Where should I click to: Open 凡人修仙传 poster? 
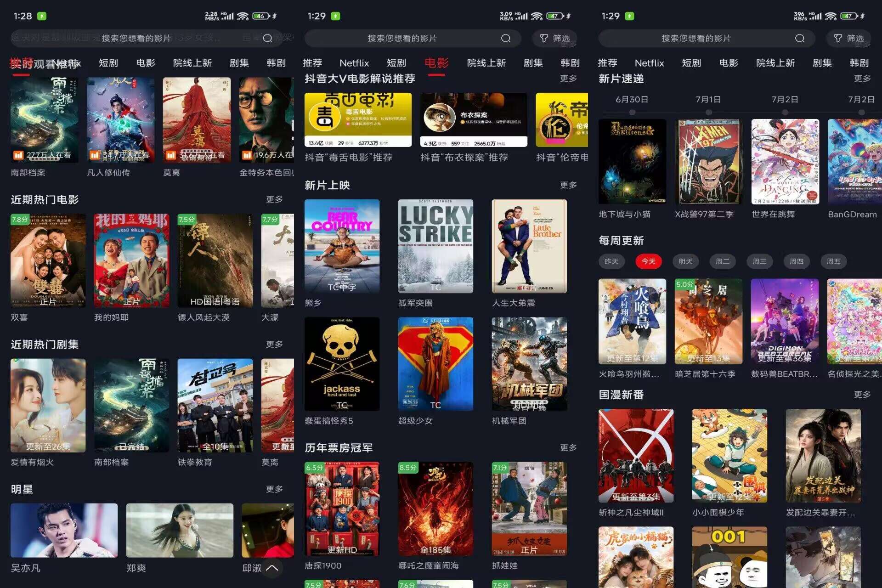[120, 120]
